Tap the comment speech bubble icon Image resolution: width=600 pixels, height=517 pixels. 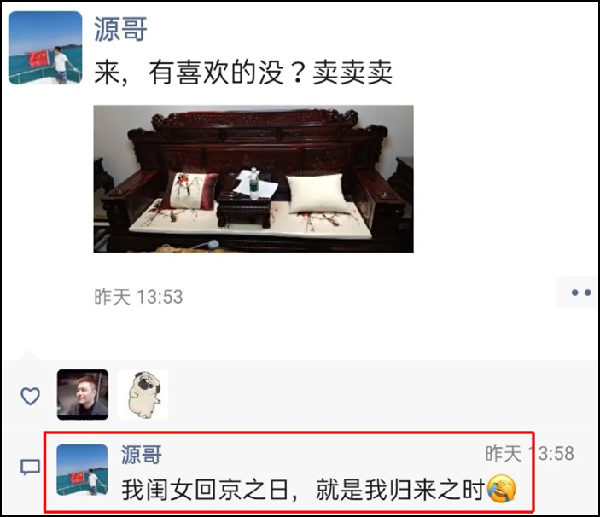coord(30,467)
